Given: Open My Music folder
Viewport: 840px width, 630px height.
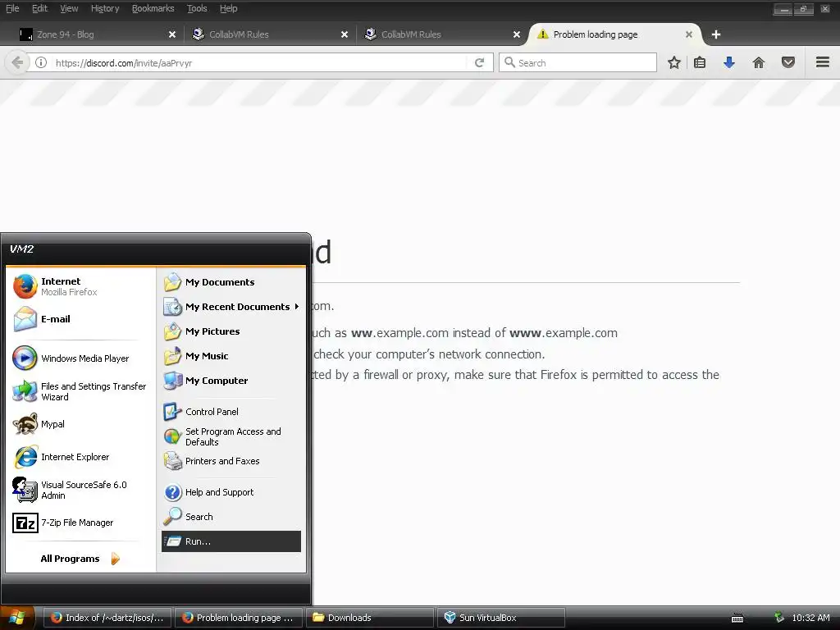Looking at the screenshot, I should coord(231,356).
